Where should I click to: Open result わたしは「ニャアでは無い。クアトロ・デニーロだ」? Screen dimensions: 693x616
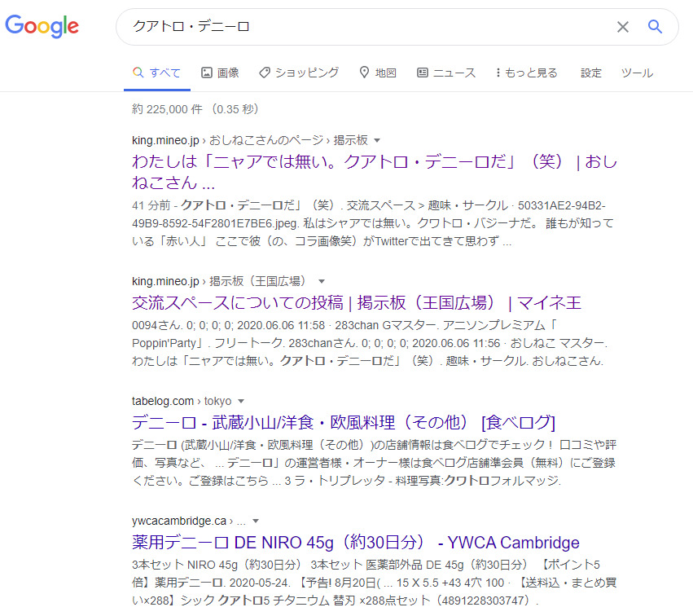click(x=375, y=172)
